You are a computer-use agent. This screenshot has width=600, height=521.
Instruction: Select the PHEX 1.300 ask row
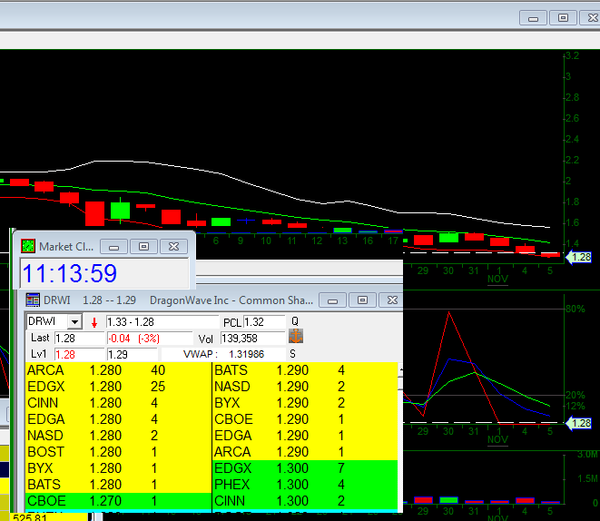pos(305,483)
